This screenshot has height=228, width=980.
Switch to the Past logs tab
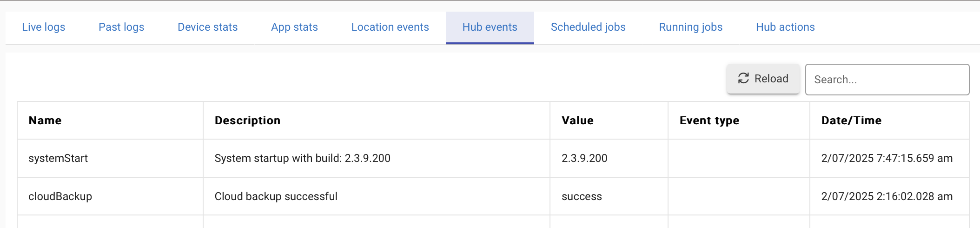121,27
